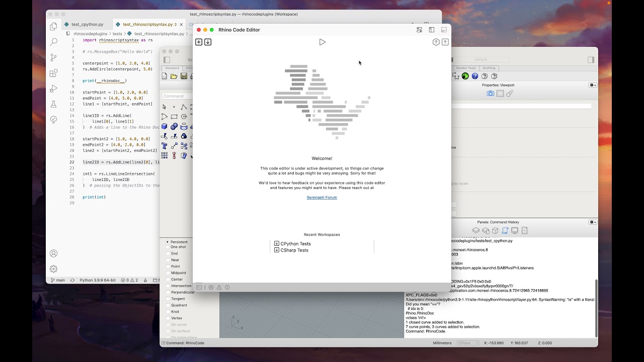Open VS Code Explorer sidebar icon
This screenshot has height=362, width=644.
tap(54, 27)
